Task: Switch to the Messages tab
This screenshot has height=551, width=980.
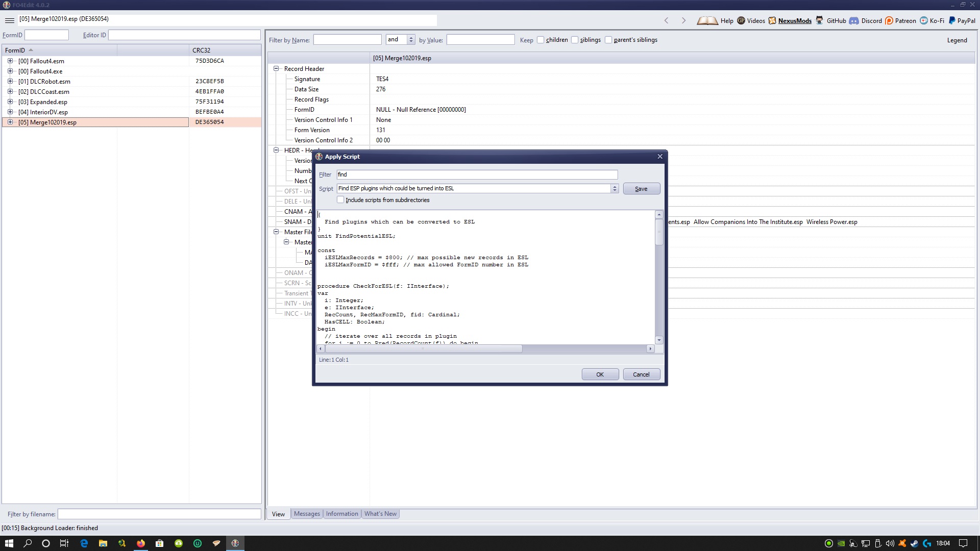Action: [x=307, y=514]
